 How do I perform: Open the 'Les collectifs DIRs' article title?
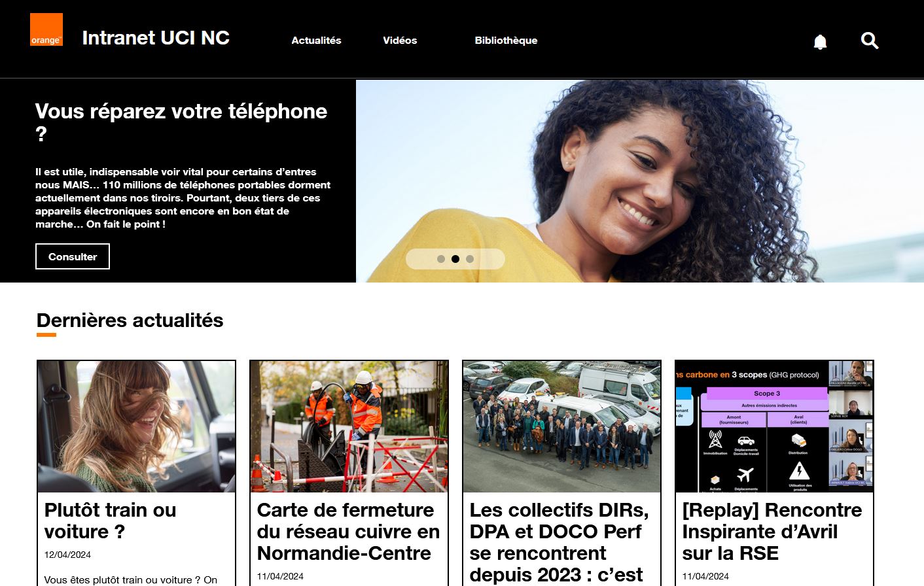(560, 542)
